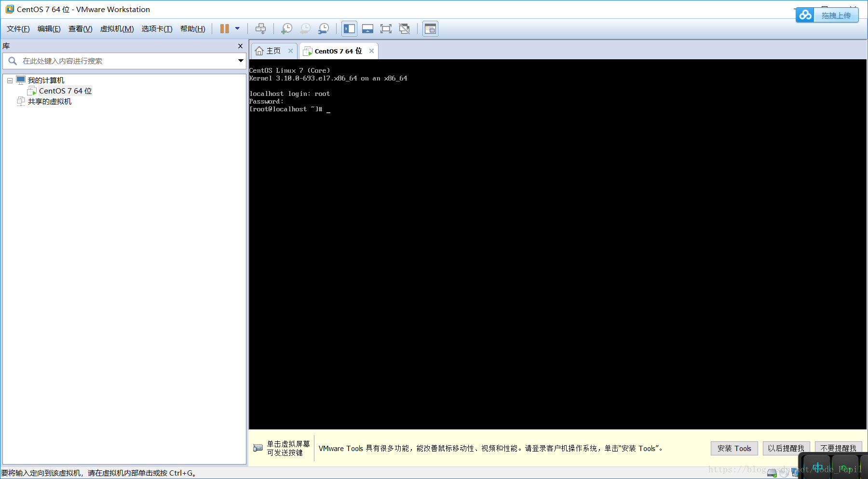Click the 不要提醒我 button

838,448
